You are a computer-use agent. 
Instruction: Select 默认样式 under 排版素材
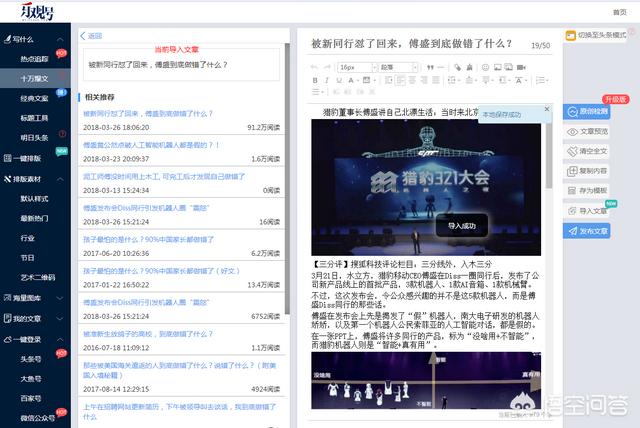[x=34, y=199]
